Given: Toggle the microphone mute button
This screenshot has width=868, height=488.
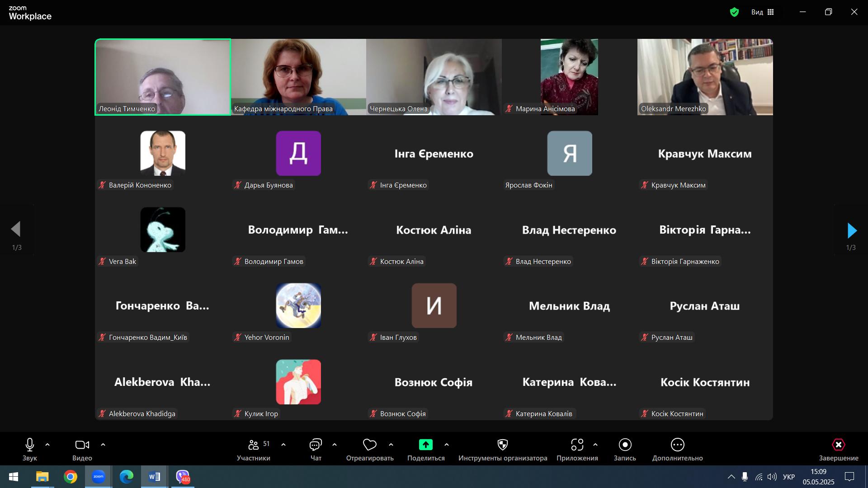Looking at the screenshot, I should tap(30, 445).
